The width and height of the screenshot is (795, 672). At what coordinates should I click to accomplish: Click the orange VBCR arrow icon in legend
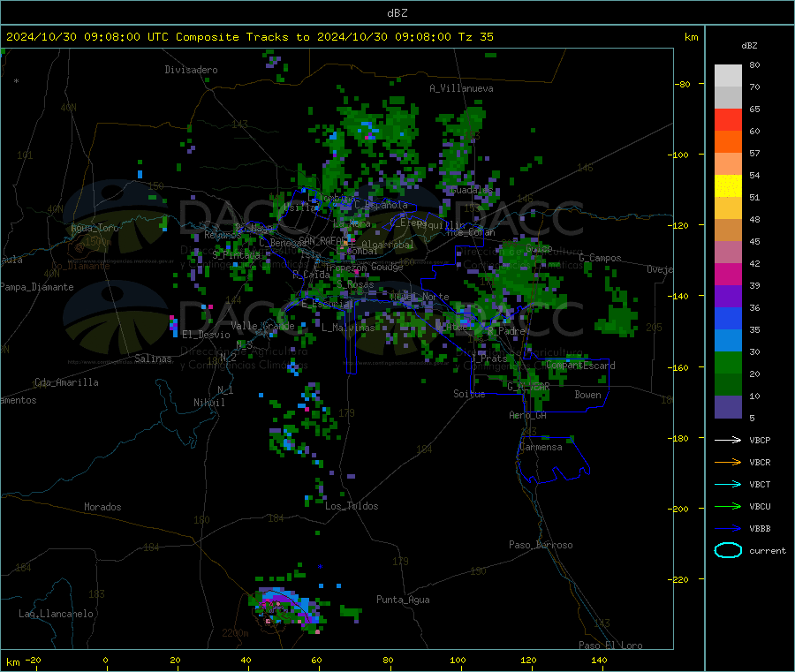[728, 462]
